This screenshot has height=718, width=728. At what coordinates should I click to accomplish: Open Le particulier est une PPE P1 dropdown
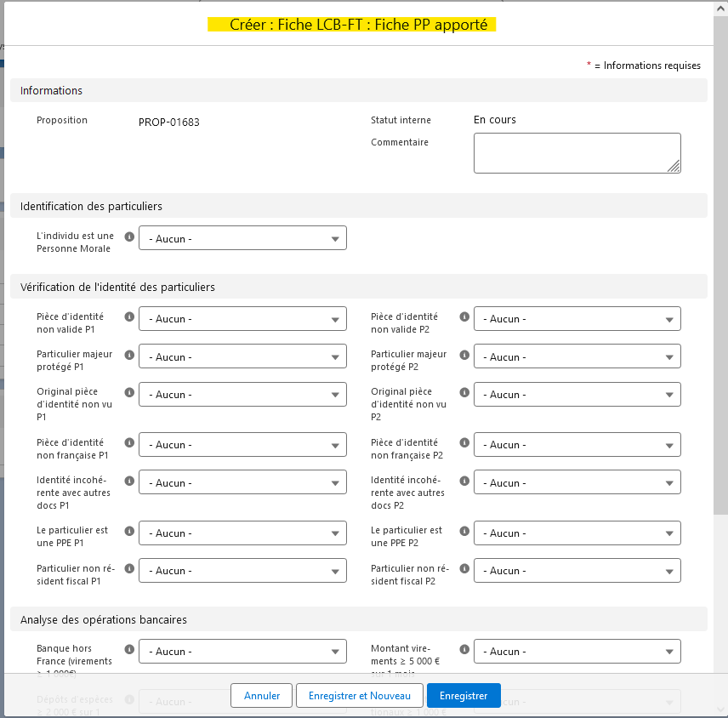point(242,533)
